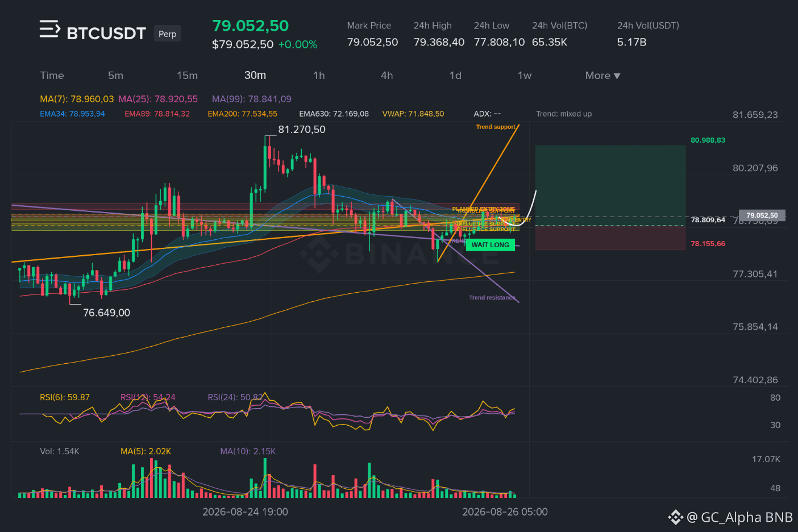Click the green WAIT LONG signal tag
Image resolution: width=798 pixels, height=532 pixels.
click(x=491, y=245)
